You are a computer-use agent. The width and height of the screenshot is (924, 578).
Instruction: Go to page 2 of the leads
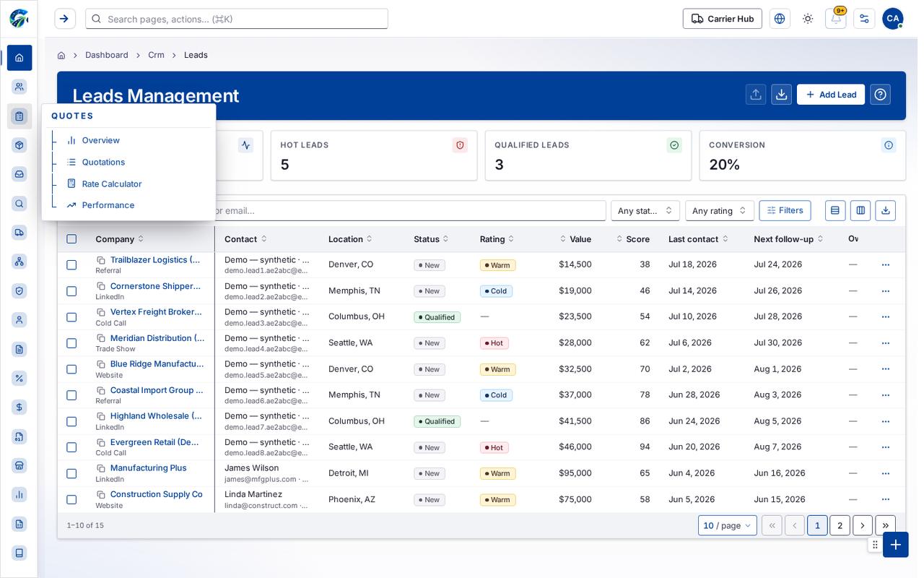840,525
